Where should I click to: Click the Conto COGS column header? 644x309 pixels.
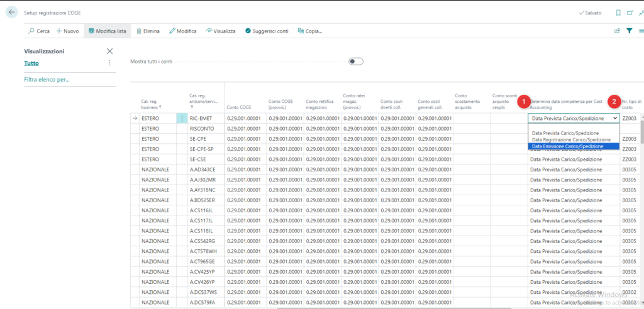tap(238, 107)
